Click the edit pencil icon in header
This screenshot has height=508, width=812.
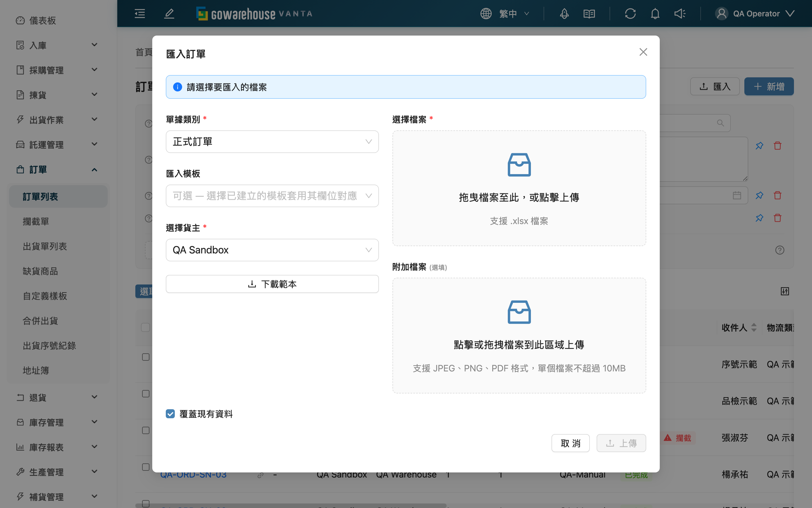[169, 14]
